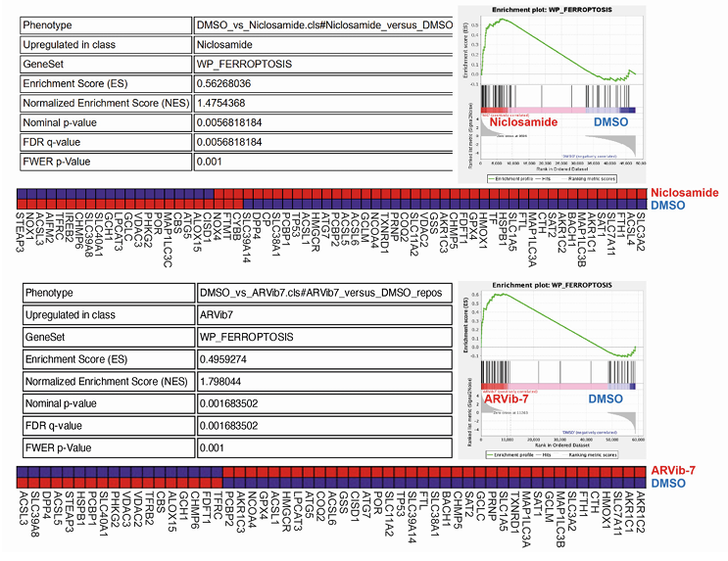This screenshot has width=728, height=561.
Task: Click gene label HMOX1 under the Niclosamide heatmap
Action: [x=484, y=230]
